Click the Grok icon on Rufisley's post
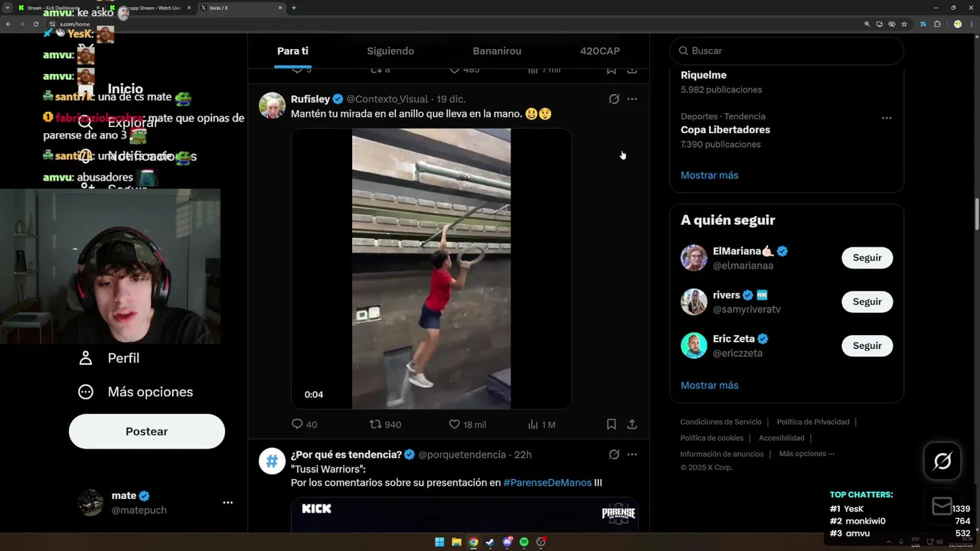Image resolution: width=980 pixels, height=551 pixels. 614,99
